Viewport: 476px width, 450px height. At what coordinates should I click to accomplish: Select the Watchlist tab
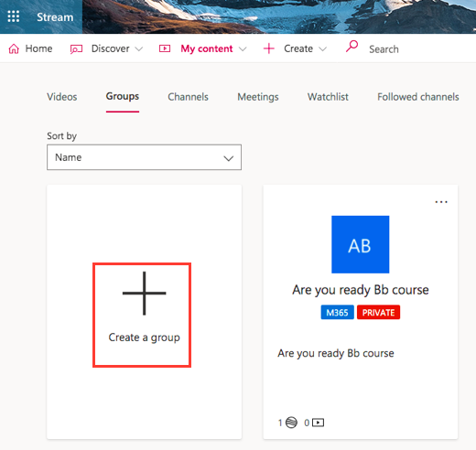click(328, 97)
